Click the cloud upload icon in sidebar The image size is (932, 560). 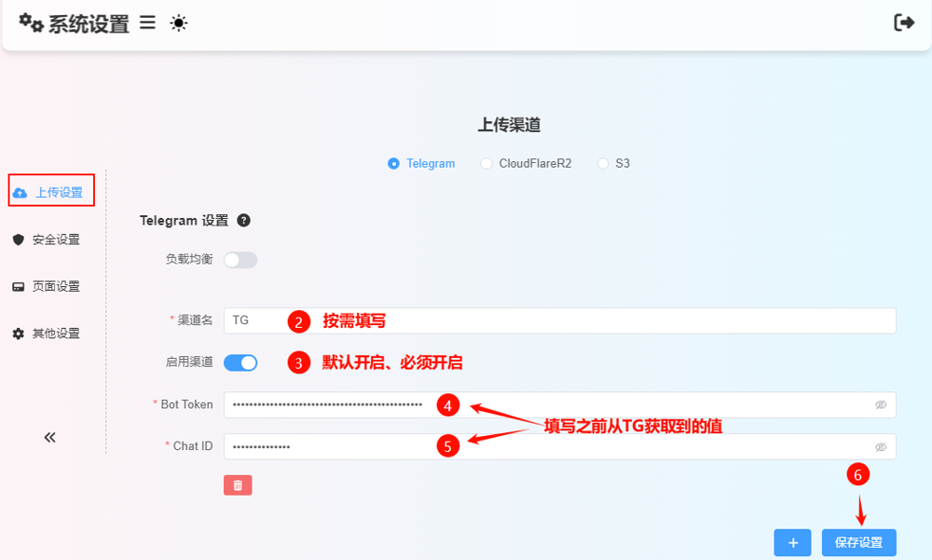[x=20, y=193]
